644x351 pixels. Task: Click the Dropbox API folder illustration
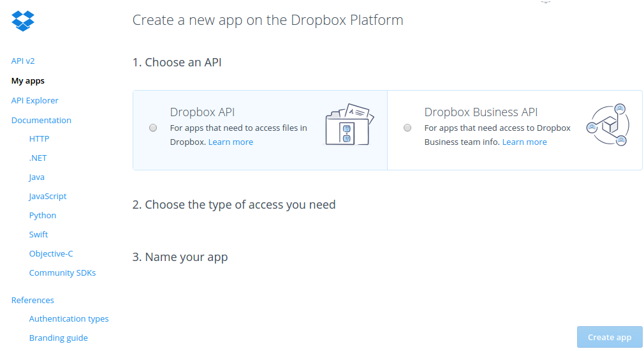point(349,124)
